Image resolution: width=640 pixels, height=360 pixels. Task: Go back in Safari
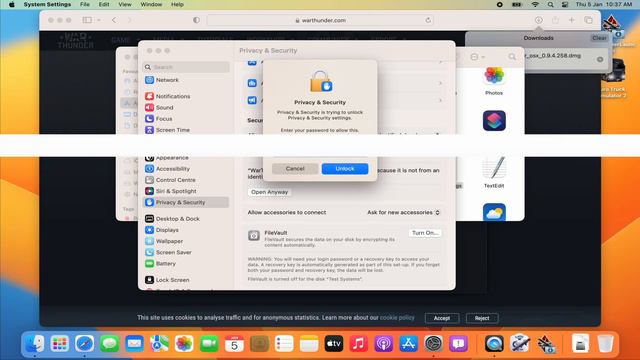pos(114,20)
